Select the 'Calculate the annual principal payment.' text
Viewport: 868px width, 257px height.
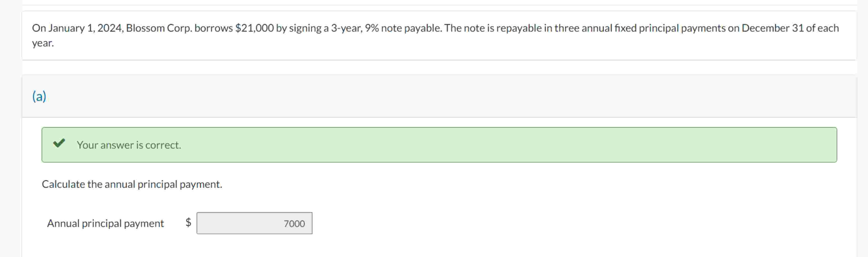[132, 184]
